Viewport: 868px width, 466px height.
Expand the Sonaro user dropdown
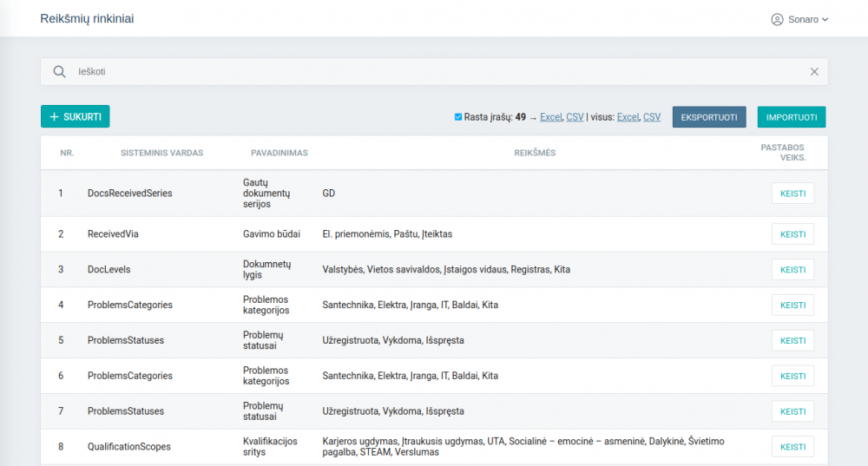(x=825, y=19)
